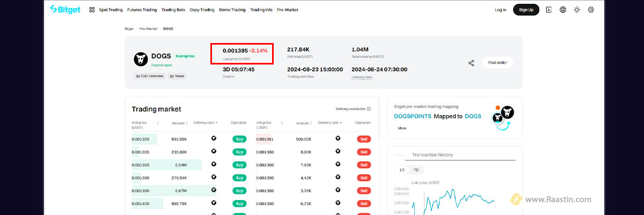Click the Sign Up button

click(526, 10)
